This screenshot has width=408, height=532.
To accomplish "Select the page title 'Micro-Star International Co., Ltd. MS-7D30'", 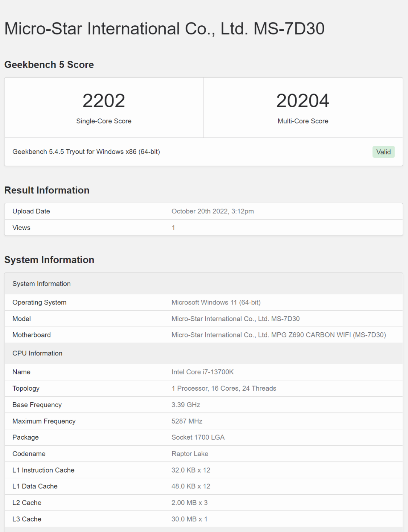I will pos(164,29).
